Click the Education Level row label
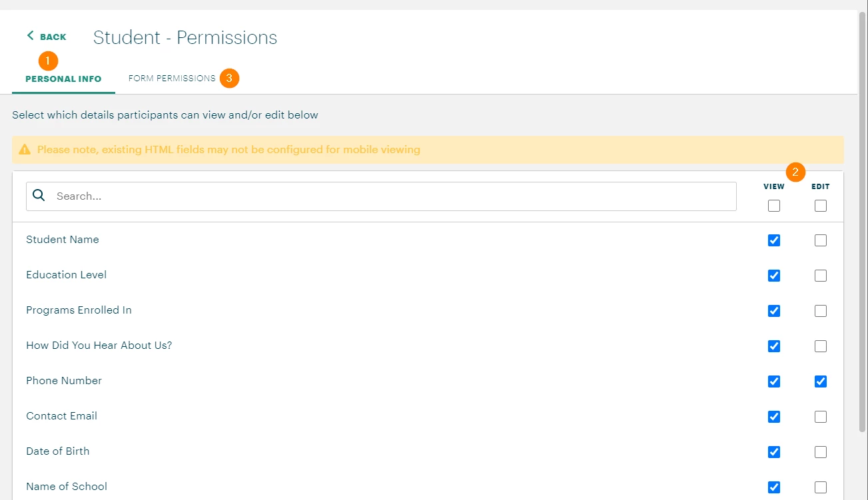The height and width of the screenshot is (500, 868). coord(67,275)
